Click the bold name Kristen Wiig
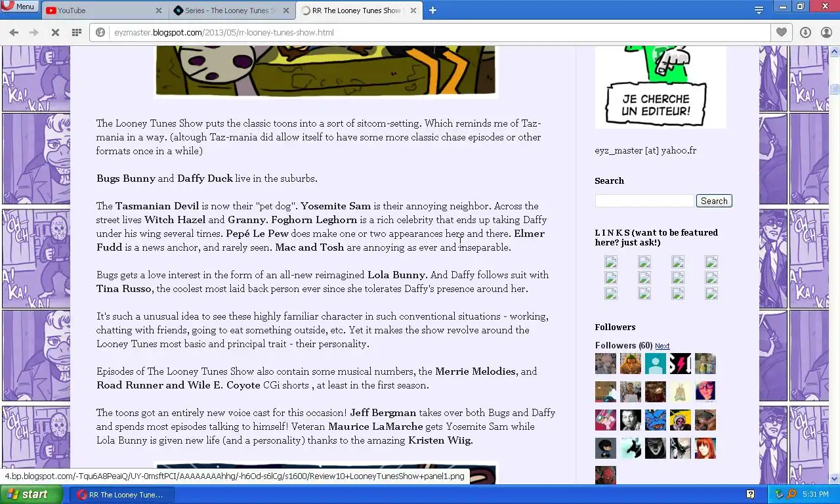 [440, 440]
